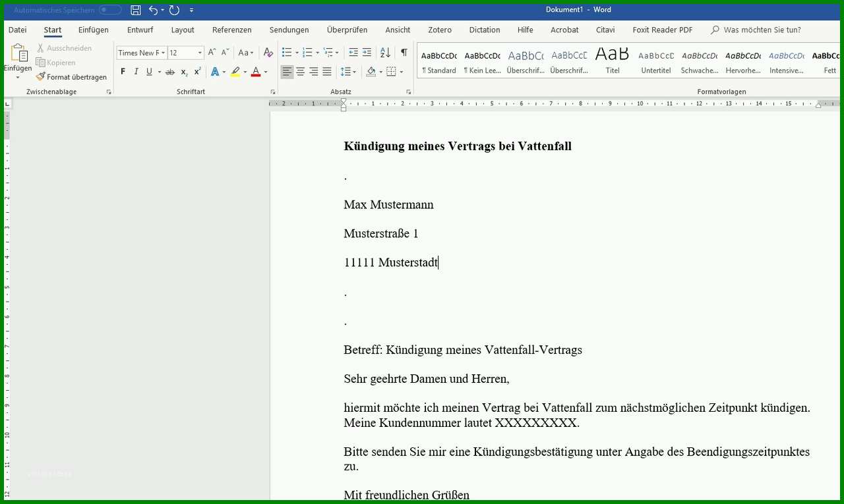Justify the text alignment
844x504 pixels.
(x=327, y=72)
